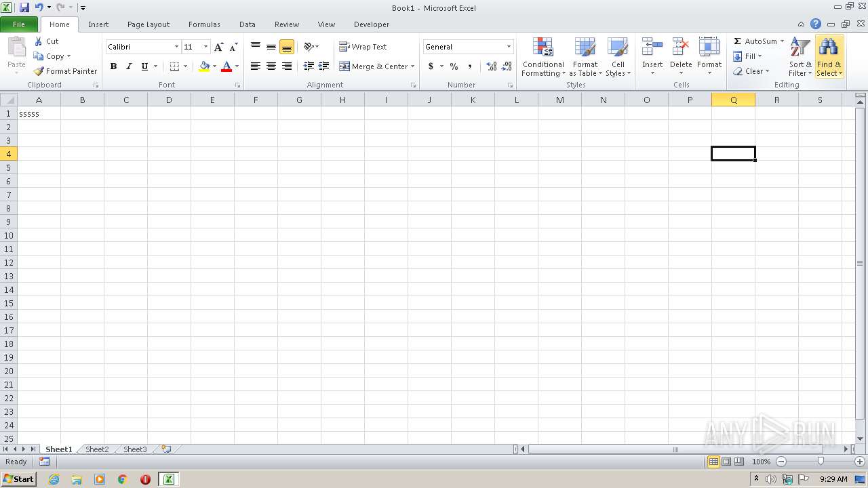Click the Align Text Left icon
This screenshot has height=488, width=868.
[256, 66]
